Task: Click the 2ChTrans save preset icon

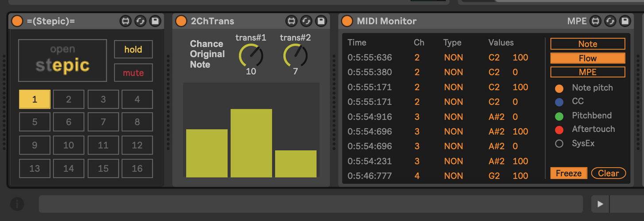Action: point(321,21)
